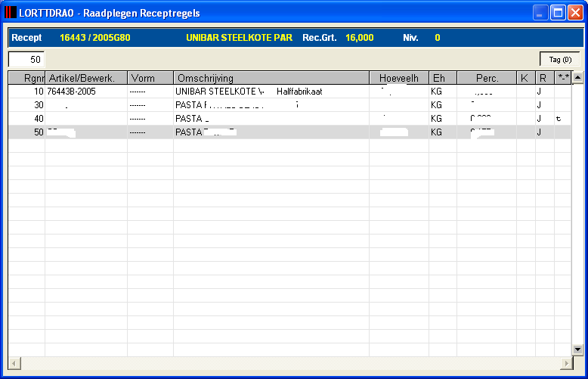The height and width of the screenshot is (379, 588).
Task: Close the Raadplegen Receptregels window
Action: click(575, 13)
